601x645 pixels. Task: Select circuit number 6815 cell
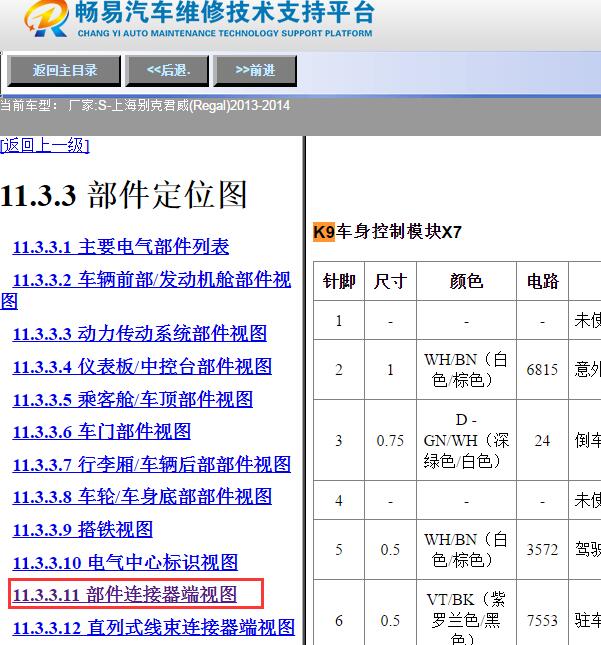click(x=543, y=369)
